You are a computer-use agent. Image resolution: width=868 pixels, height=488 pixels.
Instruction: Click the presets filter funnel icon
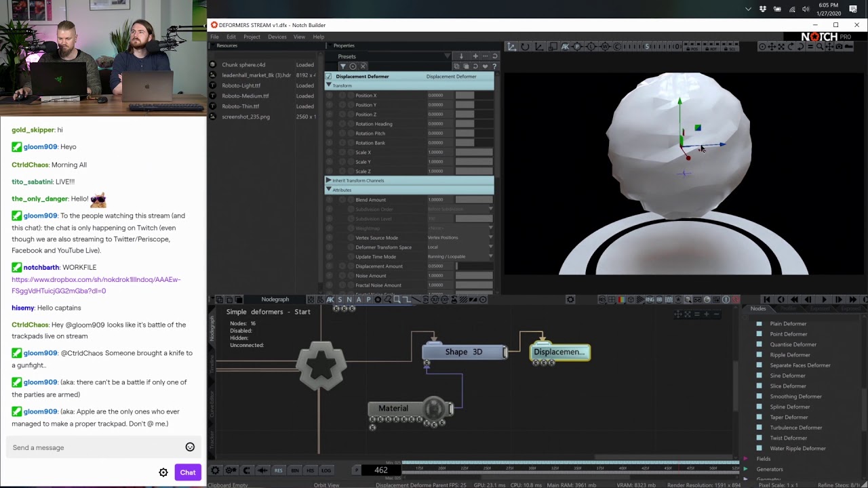click(x=342, y=66)
